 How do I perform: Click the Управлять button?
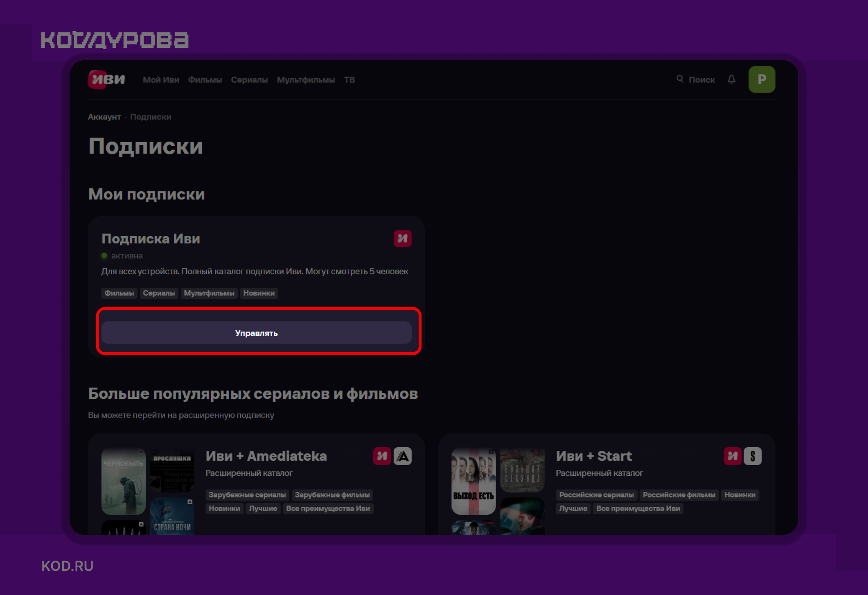point(256,333)
